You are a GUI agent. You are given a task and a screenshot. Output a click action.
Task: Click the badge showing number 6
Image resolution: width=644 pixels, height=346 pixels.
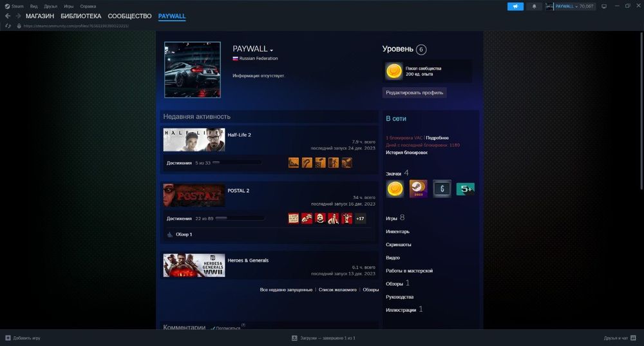(442, 189)
